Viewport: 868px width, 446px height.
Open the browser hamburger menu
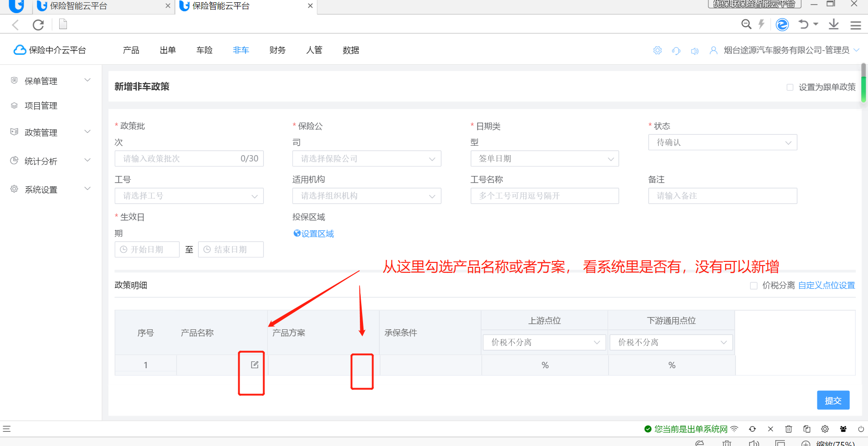coord(855,25)
